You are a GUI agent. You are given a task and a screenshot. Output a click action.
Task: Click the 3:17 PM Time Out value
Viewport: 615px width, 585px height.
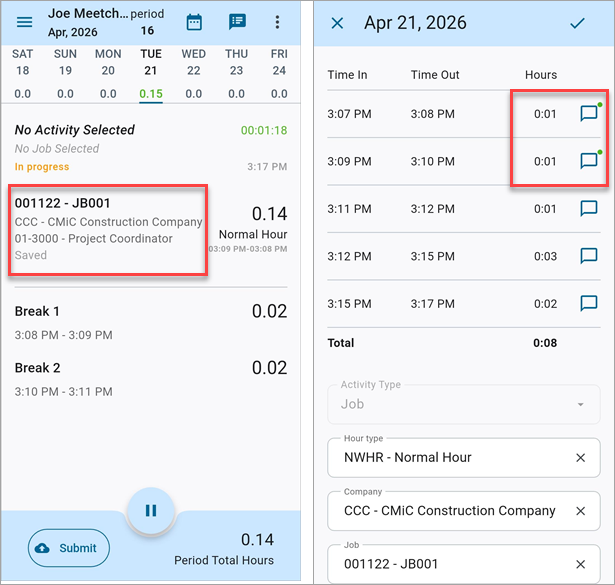[433, 303]
